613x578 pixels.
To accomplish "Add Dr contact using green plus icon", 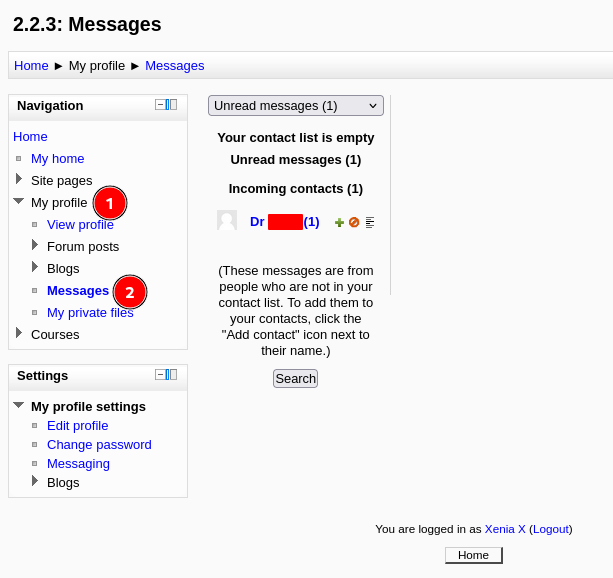I will [x=339, y=223].
